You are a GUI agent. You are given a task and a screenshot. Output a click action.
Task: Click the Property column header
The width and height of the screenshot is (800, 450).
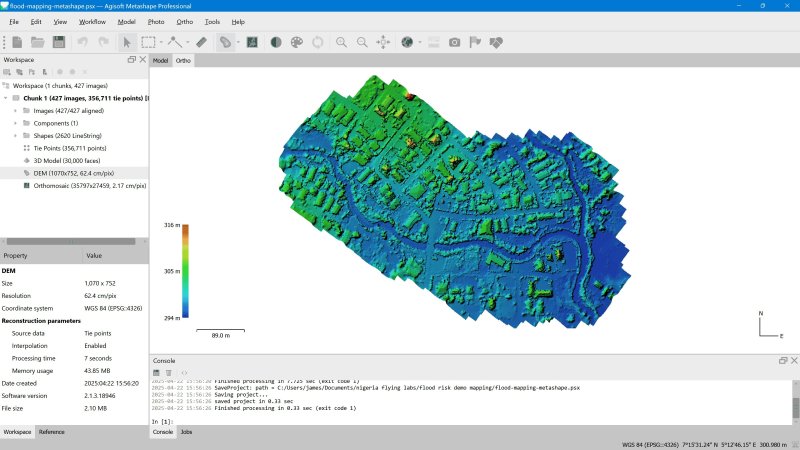[x=41, y=256]
